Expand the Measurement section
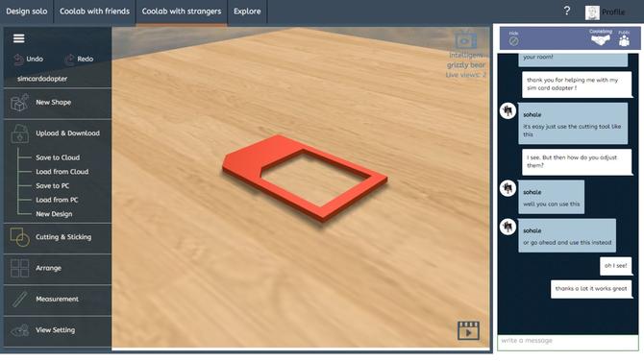644x361 pixels. pos(58,300)
